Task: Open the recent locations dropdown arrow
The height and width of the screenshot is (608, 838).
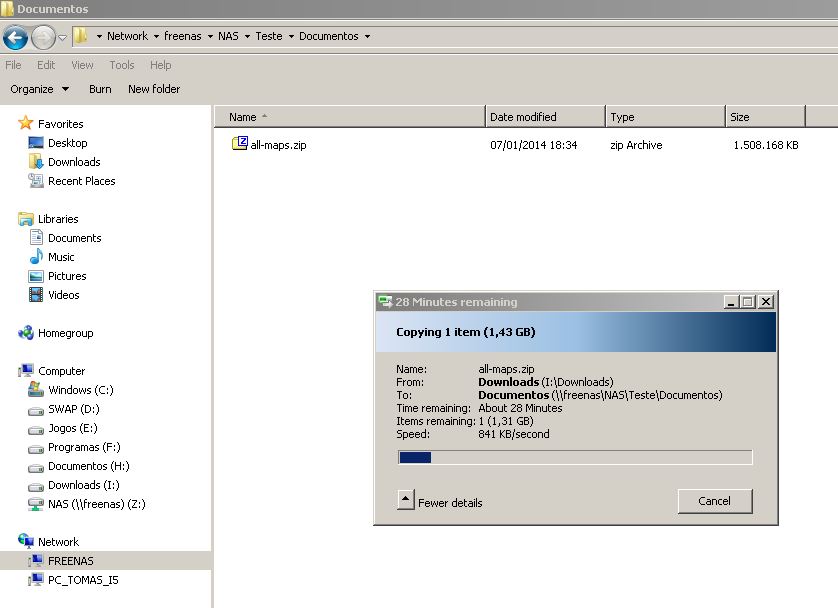Action: tap(62, 38)
